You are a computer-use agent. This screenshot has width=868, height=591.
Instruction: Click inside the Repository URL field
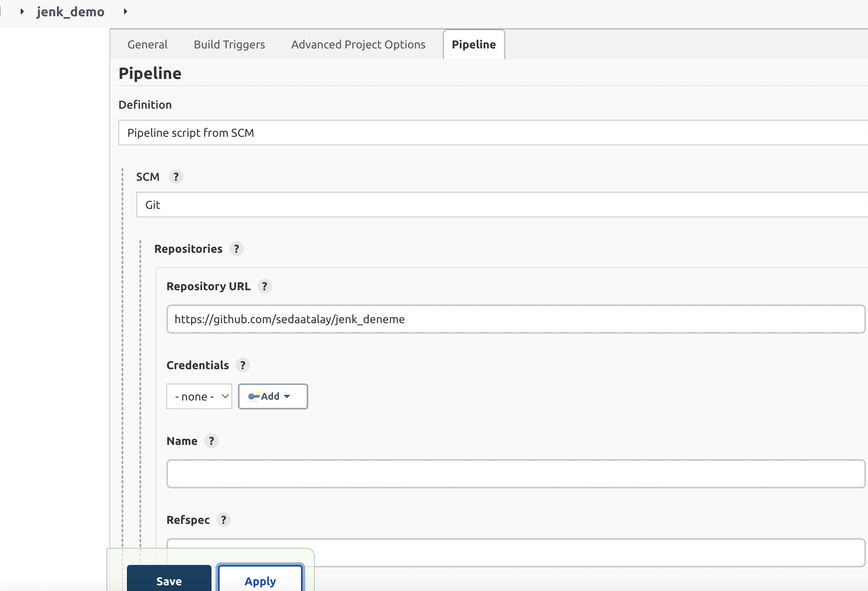tap(407, 319)
